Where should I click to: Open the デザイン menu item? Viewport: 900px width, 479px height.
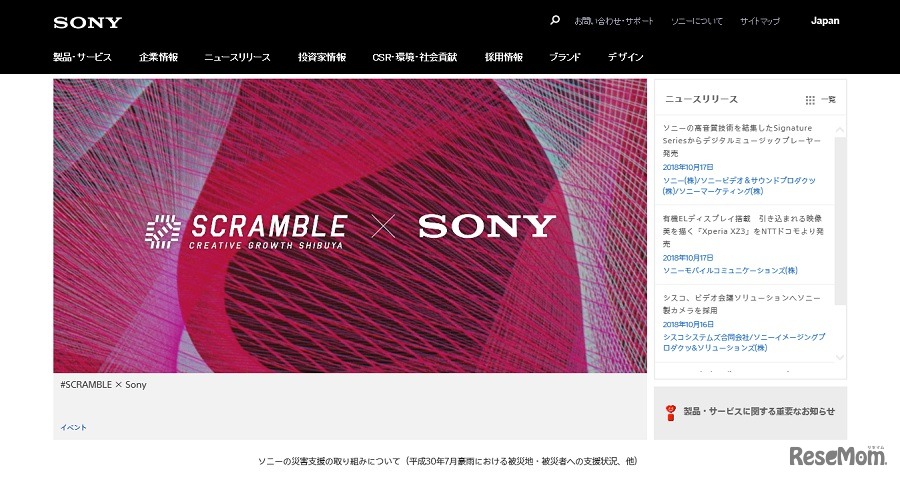point(626,57)
